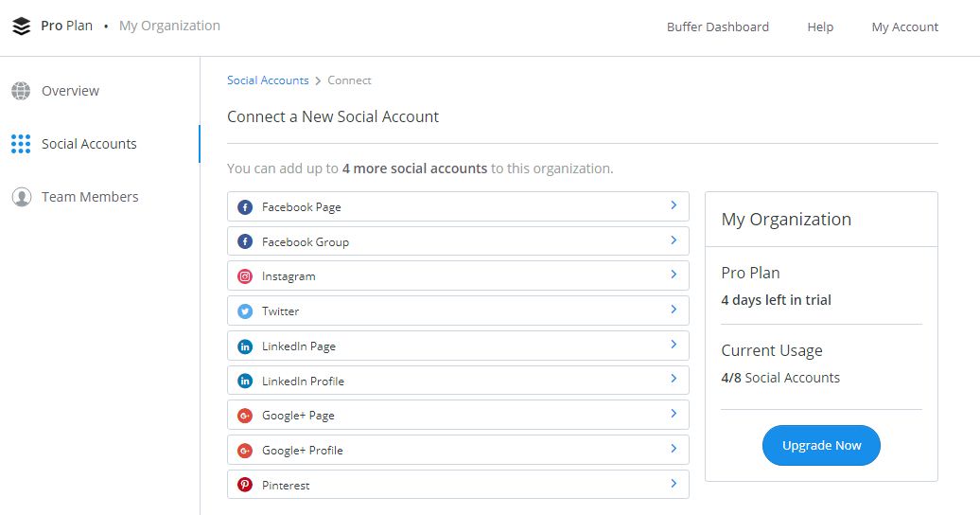This screenshot has width=980, height=515.
Task: Expand the Facebook Group row chevron
Action: tap(674, 240)
